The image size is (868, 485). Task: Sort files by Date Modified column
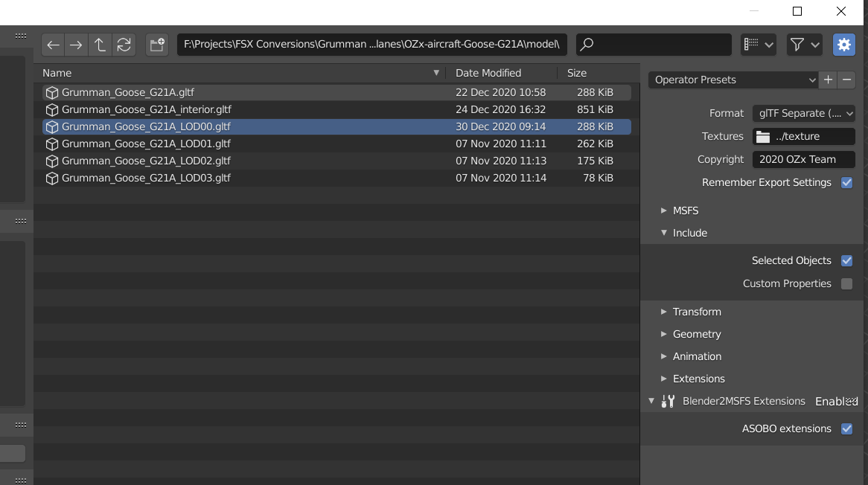[x=488, y=73]
